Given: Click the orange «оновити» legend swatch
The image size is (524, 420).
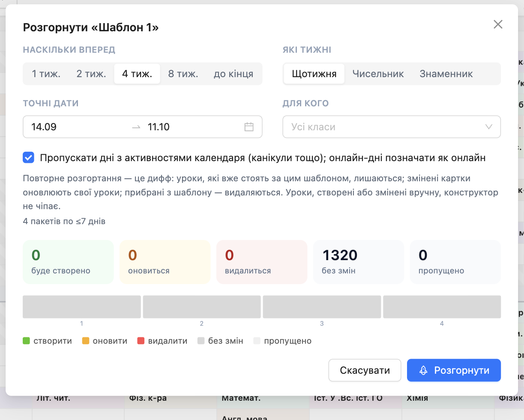Looking at the screenshot, I should (x=85, y=341).
